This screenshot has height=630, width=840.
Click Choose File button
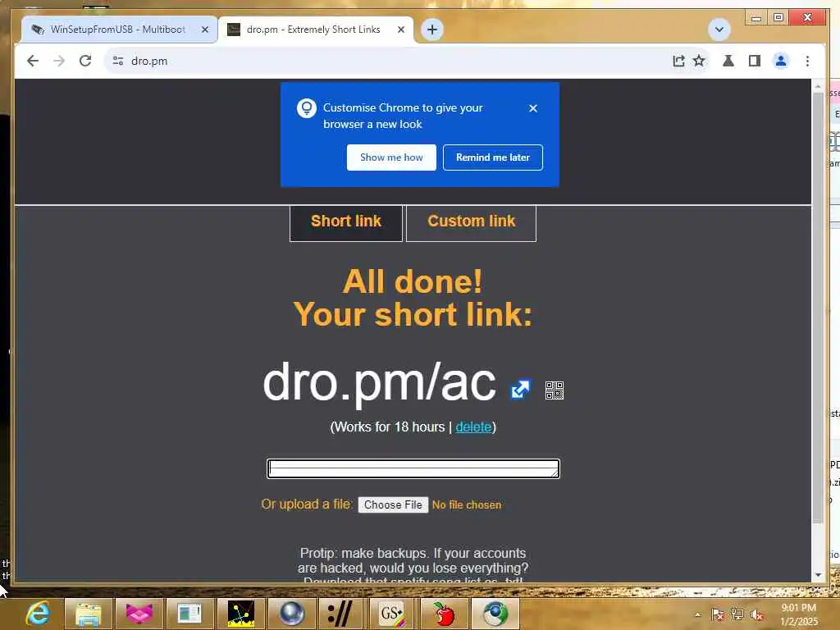click(x=393, y=504)
